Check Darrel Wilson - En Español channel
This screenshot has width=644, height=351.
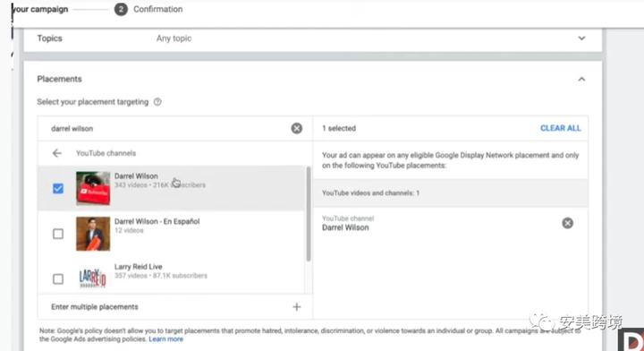tap(58, 234)
